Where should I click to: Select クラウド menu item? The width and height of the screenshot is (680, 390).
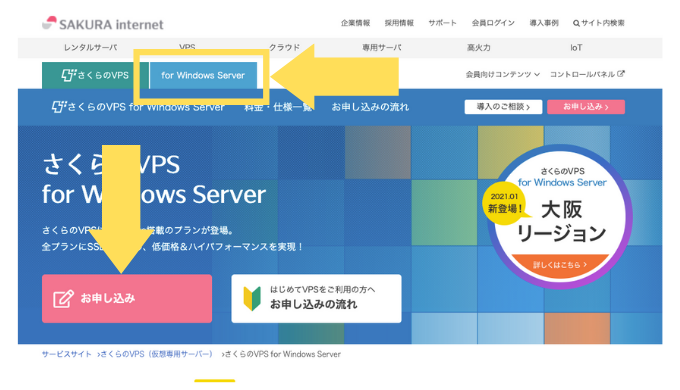[284, 48]
